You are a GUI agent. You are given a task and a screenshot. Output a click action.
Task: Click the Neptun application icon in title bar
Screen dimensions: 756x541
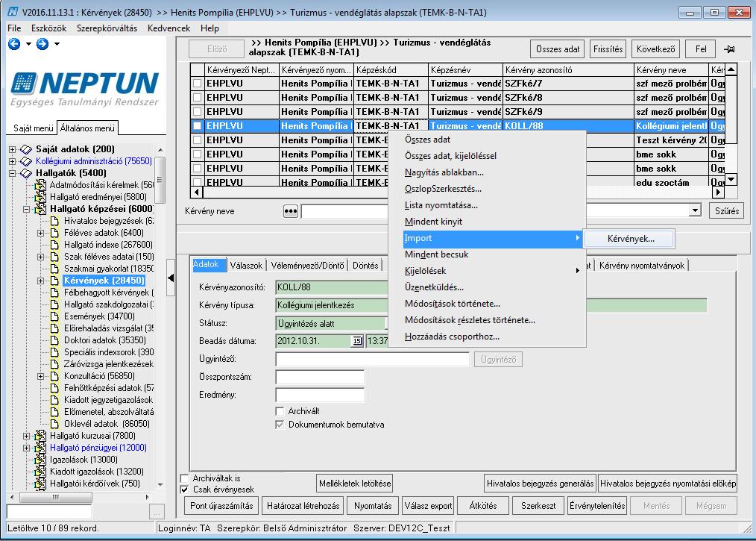[13, 12]
